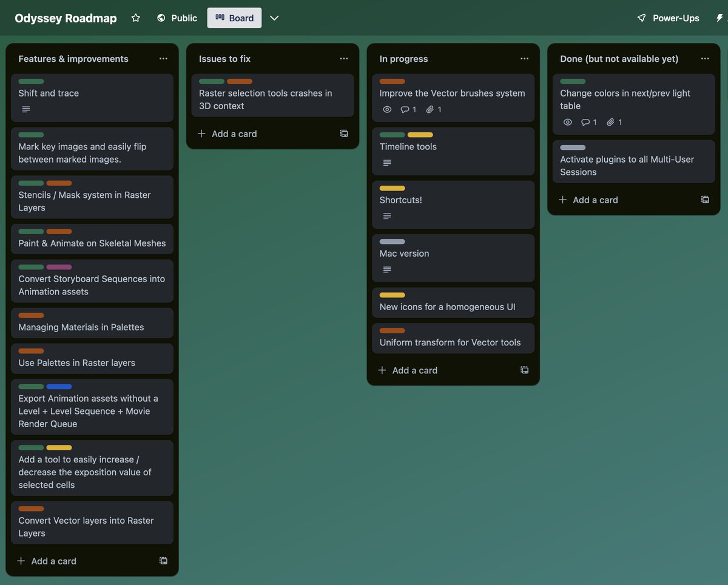Create card from template in Features list
This screenshot has height=585, width=728.
tap(163, 561)
